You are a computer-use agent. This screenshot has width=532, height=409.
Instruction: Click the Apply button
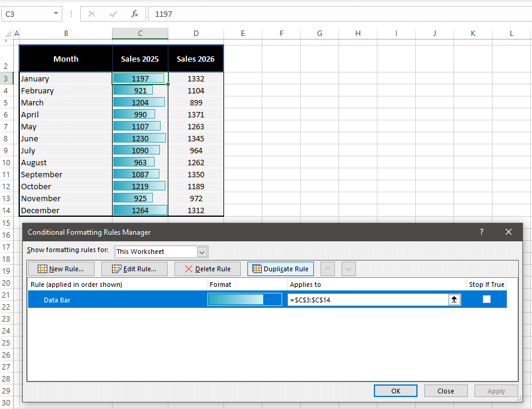click(496, 390)
